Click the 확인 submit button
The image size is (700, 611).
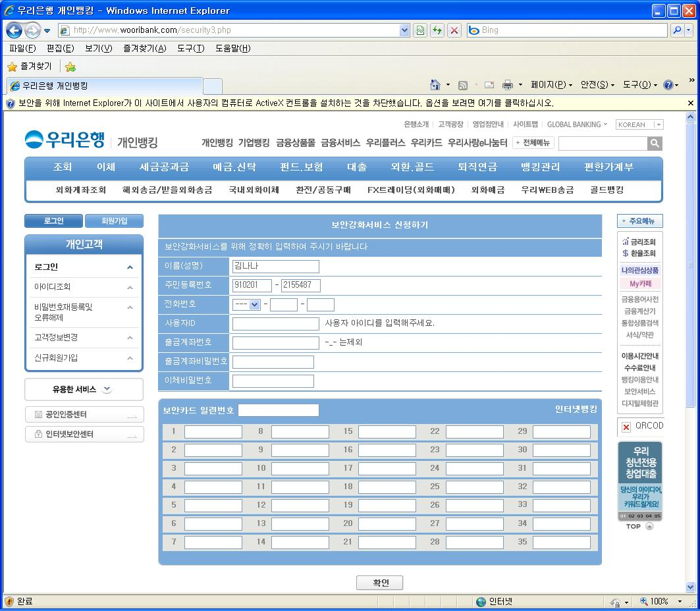(x=380, y=583)
